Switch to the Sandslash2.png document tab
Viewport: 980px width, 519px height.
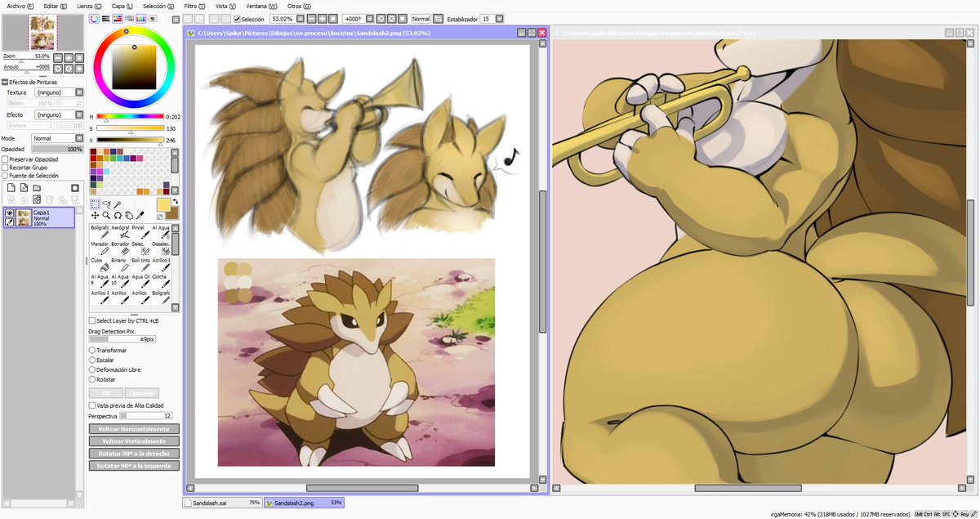(x=304, y=503)
